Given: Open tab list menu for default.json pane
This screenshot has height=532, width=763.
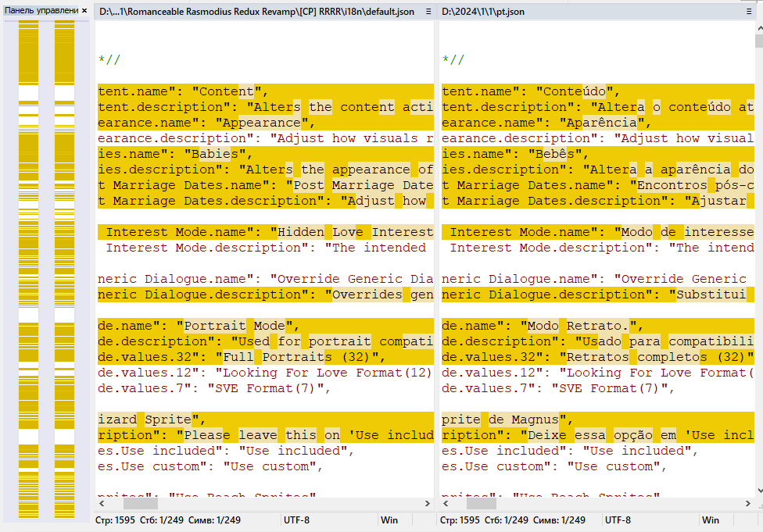Looking at the screenshot, I should point(428,12).
